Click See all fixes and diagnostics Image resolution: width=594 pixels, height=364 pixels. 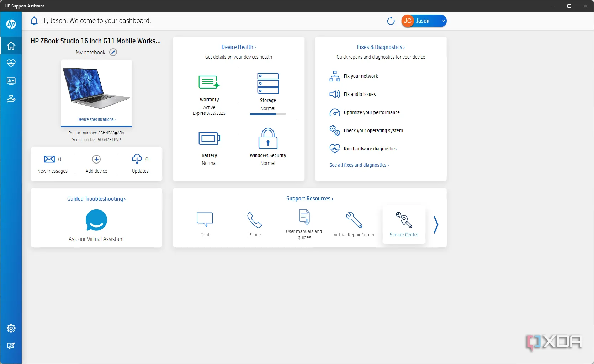tap(359, 165)
